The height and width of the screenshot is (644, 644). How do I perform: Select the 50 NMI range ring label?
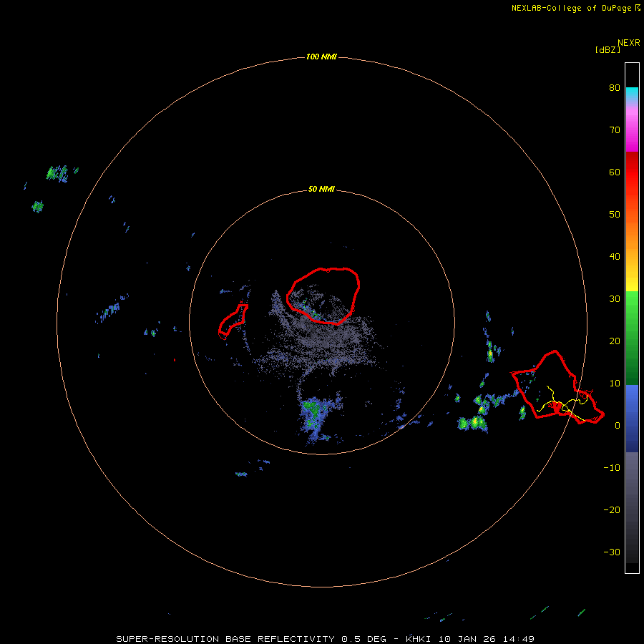321,190
